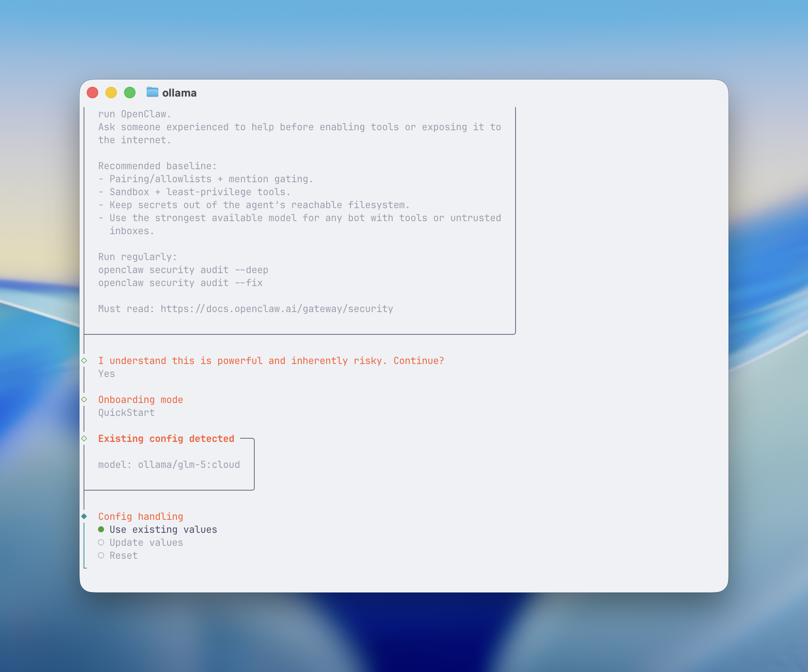Click the Yes response under the risk prompt
Image resolution: width=808 pixels, height=672 pixels.
(x=106, y=373)
